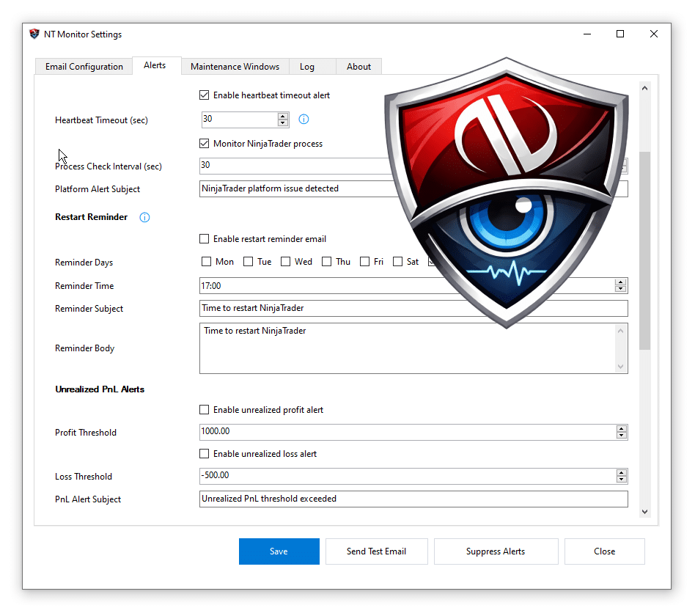The width and height of the screenshot is (695, 616).
Task: Switch to Maintenance Windows tab
Action: tap(235, 67)
